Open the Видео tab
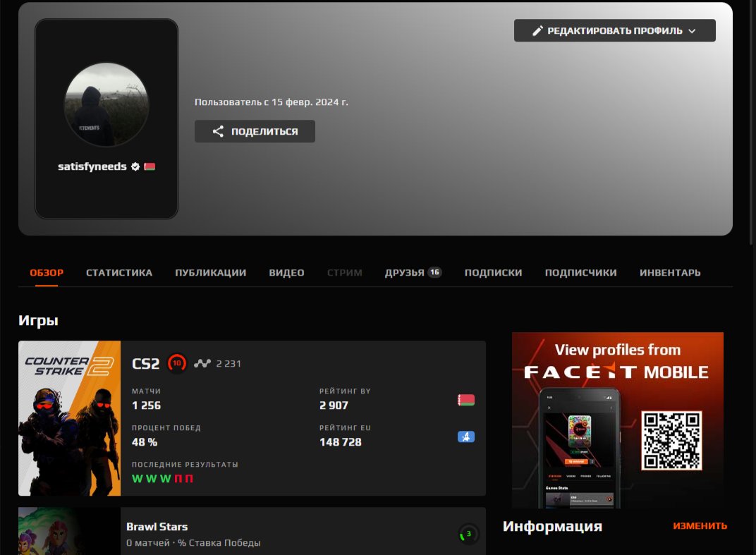Screen dimensions: 756x555 (286, 273)
